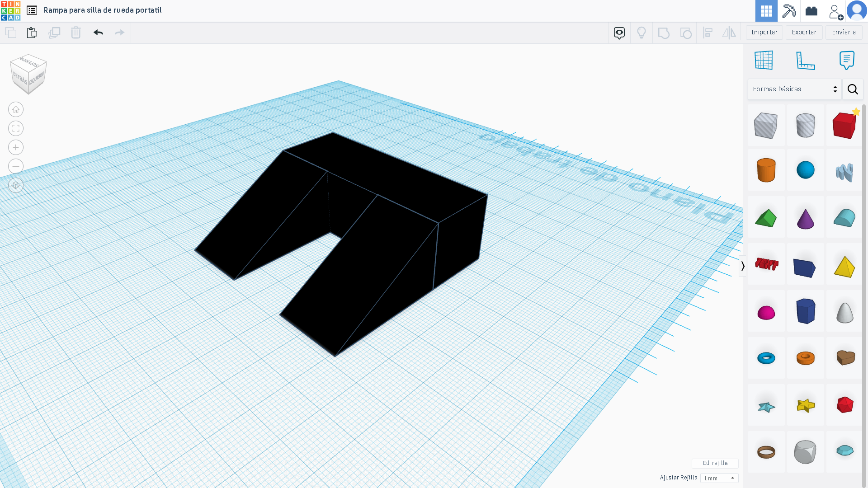Select the Workplane grid tool

[764, 60]
